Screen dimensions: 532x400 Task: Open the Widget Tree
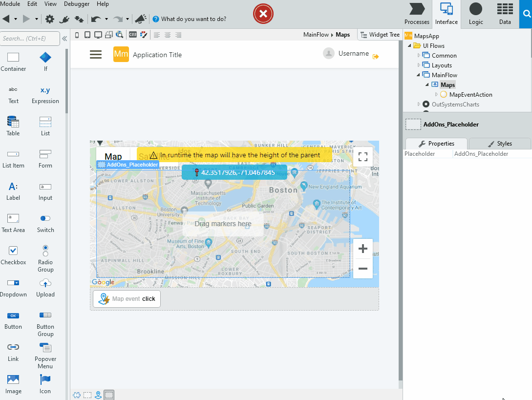click(x=380, y=35)
